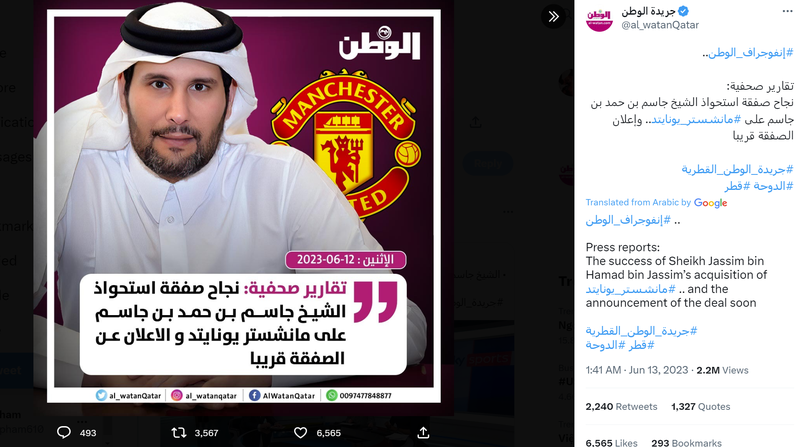The width and height of the screenshot is (800, 447).
Task: Retweet using the retweet arrows icon
Action: [x=179, y=433]
